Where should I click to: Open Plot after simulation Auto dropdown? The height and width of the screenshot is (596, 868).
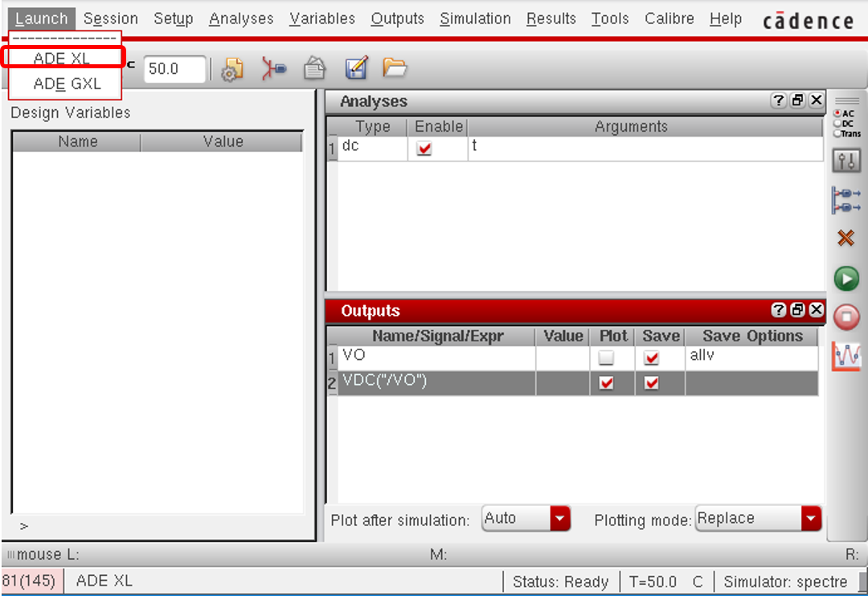click(x=526, y=519)
